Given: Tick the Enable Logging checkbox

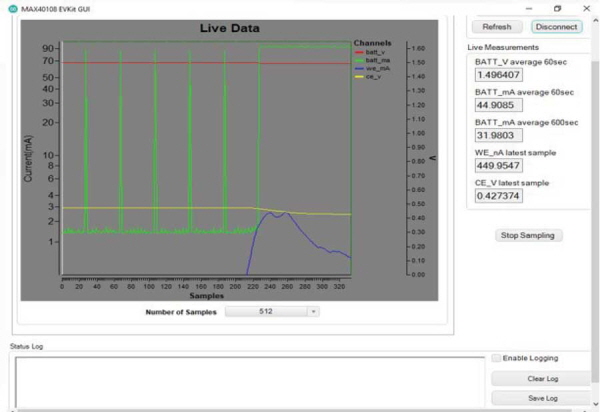Looking at the screenshot, I should 496,358.
